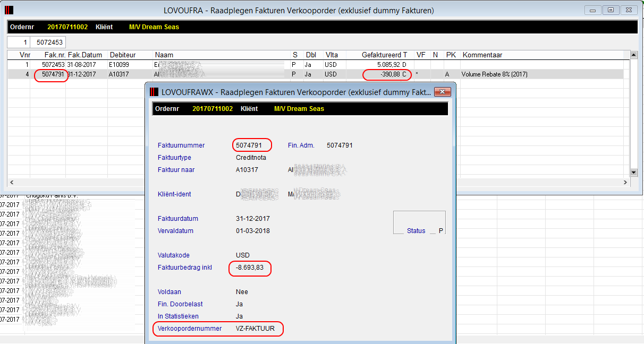
Task: Click the Faktuurnummer value 5074791 in dialog
Action: (249, 145)
